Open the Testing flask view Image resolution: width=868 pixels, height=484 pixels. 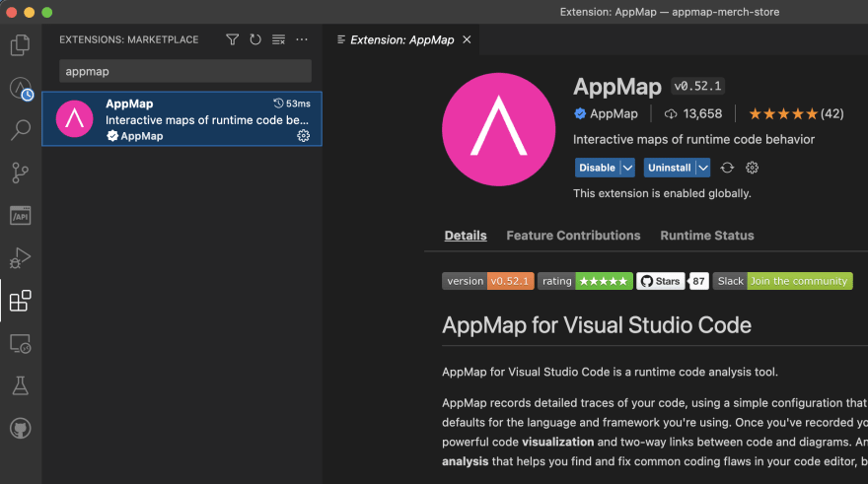(21, 386)
